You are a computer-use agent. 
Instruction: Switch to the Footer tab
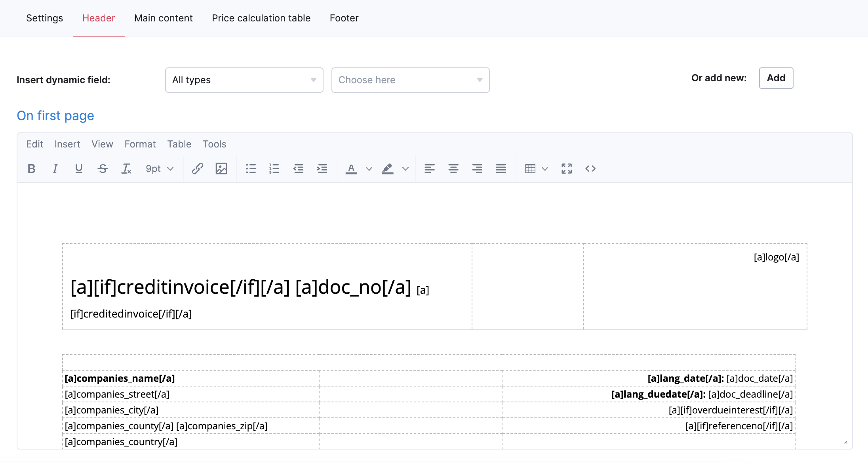344,18
